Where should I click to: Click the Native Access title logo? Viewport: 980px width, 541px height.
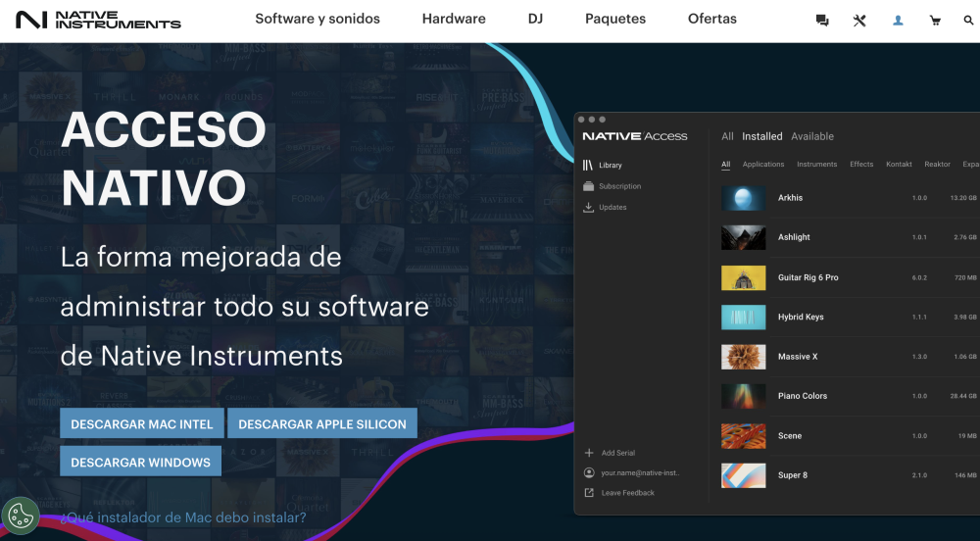point(635,136)
